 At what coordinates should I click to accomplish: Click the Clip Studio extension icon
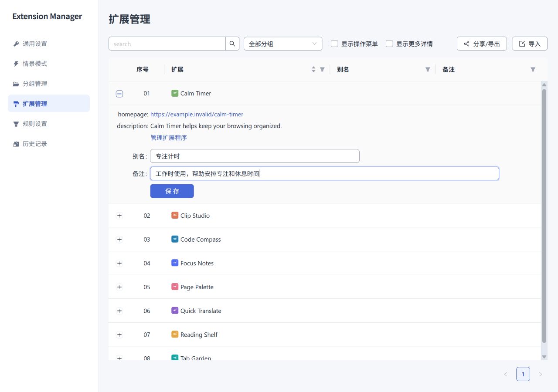point(175,216)
